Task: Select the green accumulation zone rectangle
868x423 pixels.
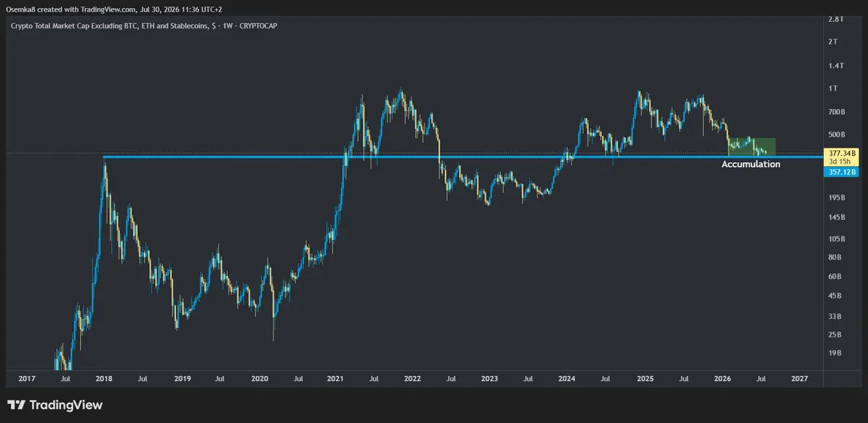Action: (752, 146)
